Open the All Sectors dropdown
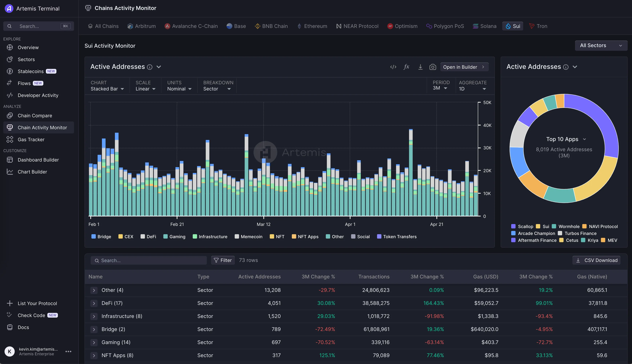632x364 pixels. (x=601, y=45)
